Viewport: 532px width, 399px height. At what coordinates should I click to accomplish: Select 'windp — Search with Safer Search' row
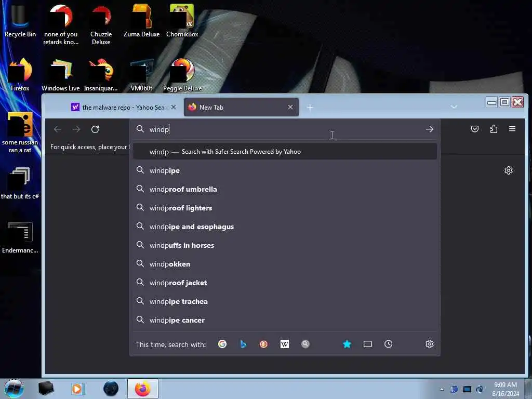point(285,152)
